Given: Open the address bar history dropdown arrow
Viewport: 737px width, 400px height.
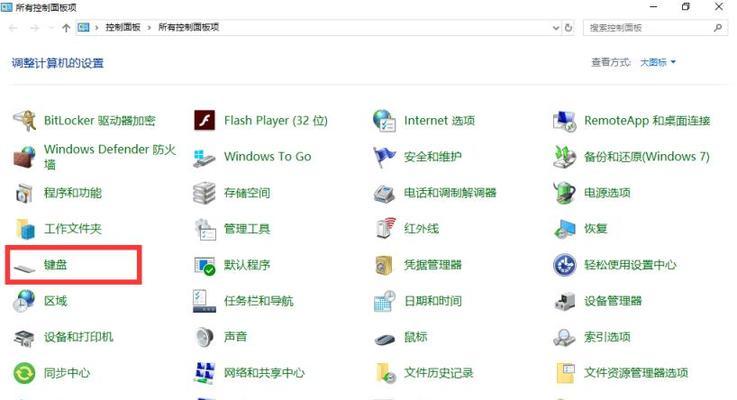Looking at the screenshot, I should tap(556, 28).
